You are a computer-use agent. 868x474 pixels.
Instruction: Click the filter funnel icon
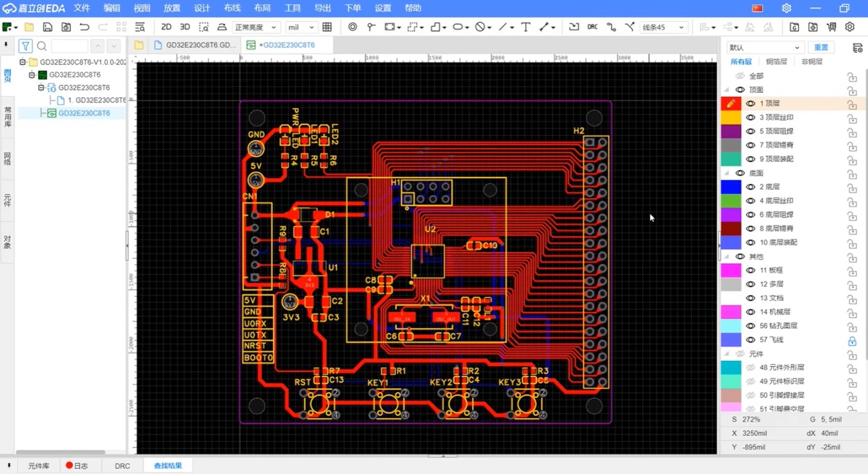pos(25,46)
